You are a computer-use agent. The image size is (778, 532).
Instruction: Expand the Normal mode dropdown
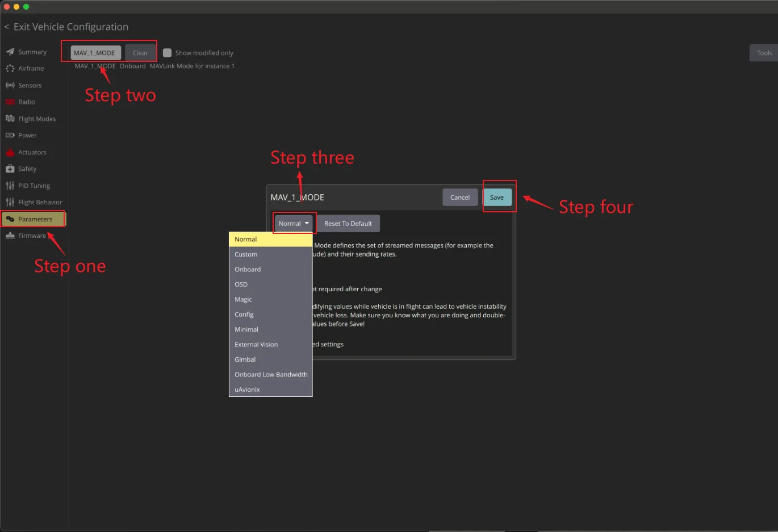tap(294, 224)
